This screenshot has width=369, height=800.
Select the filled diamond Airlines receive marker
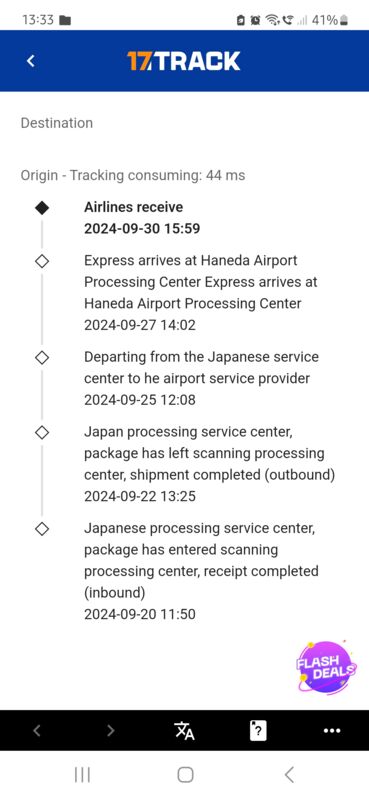pos(42,208)
